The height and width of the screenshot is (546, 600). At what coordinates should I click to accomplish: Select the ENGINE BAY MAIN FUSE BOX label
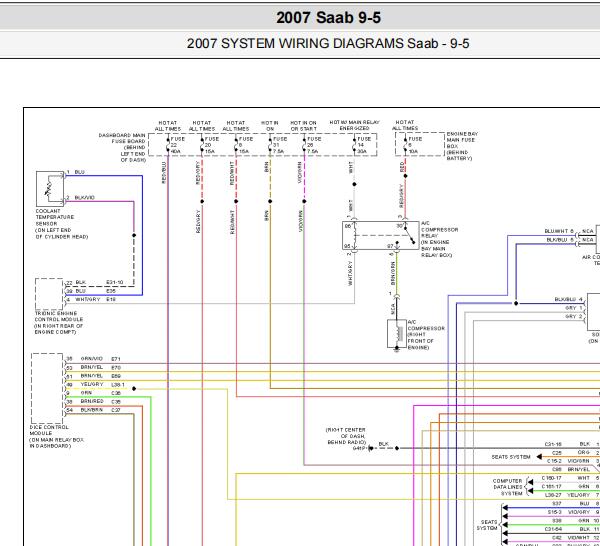[x=462, y=146]
